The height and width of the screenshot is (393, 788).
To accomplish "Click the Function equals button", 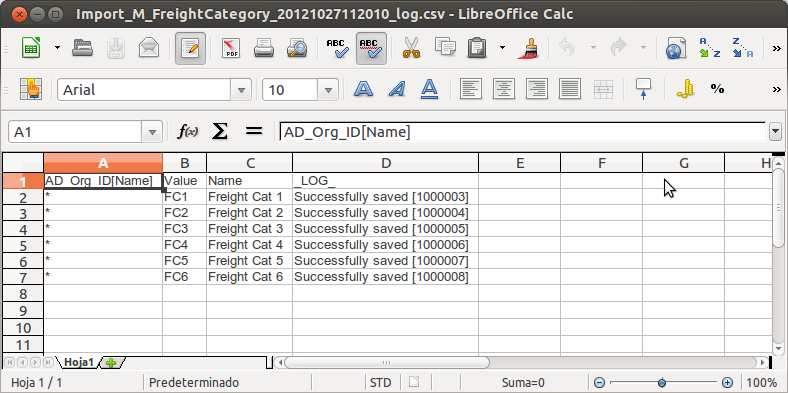I will click(x=253, y=132).
